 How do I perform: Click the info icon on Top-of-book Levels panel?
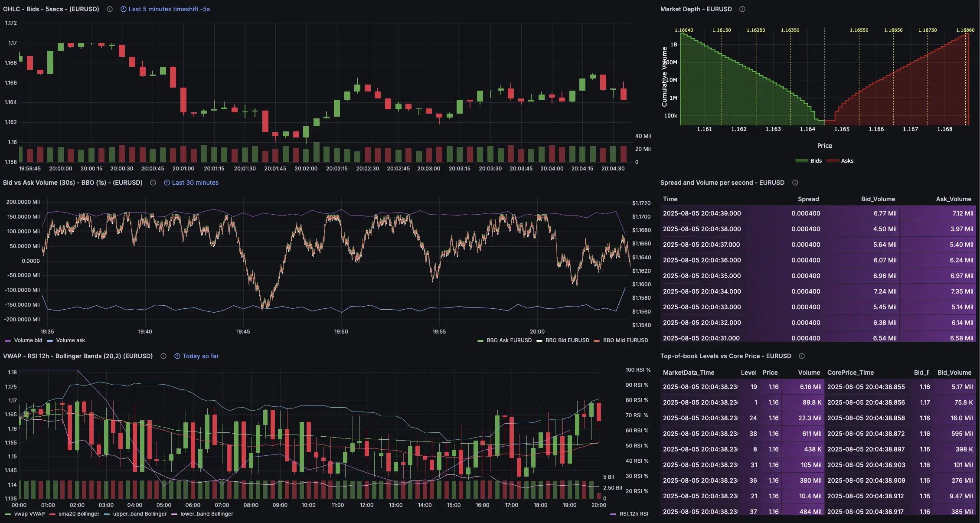point(802,356)
